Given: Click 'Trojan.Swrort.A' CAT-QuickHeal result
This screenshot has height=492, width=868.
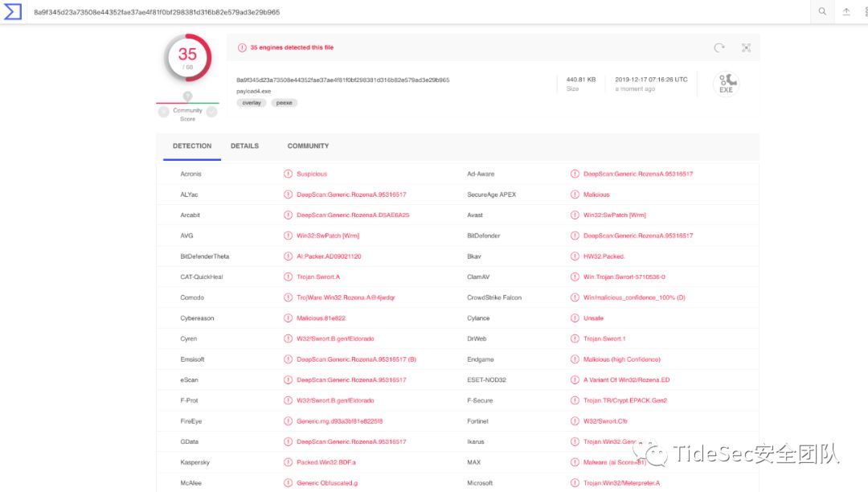Looking at the screenshot, I should pyautogui.click(x=318, y=277).
